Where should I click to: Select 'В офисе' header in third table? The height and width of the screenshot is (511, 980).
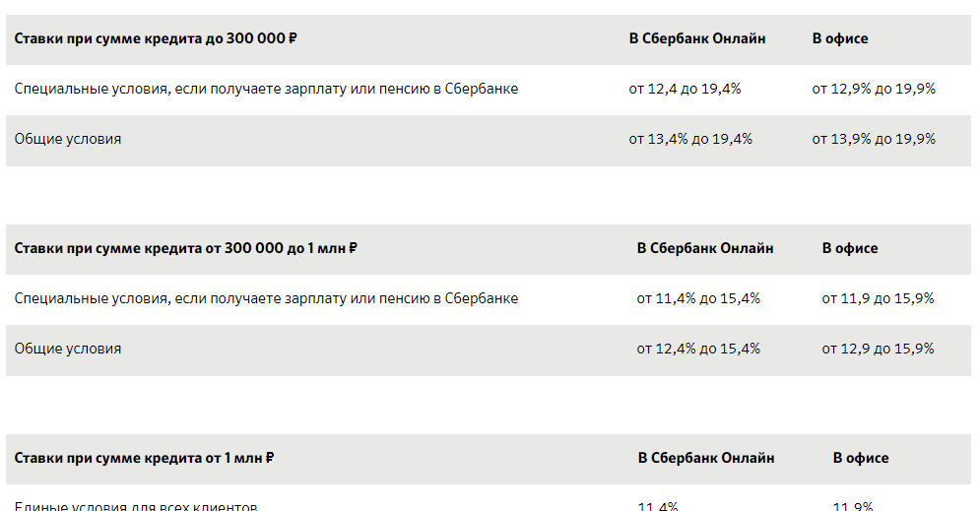tap(861, 459)
